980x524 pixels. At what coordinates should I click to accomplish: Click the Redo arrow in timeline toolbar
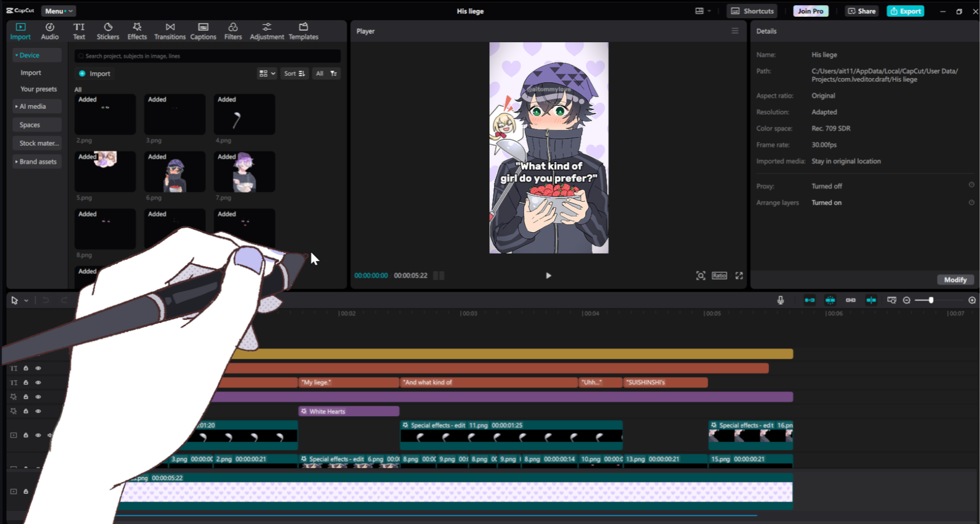coord(65,300)
